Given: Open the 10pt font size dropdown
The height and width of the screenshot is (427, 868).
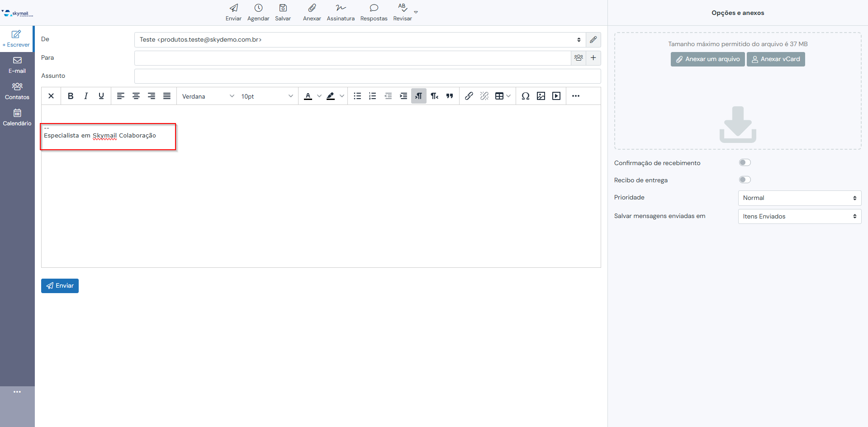Looking at the screenshot, I should pos(267,96).
